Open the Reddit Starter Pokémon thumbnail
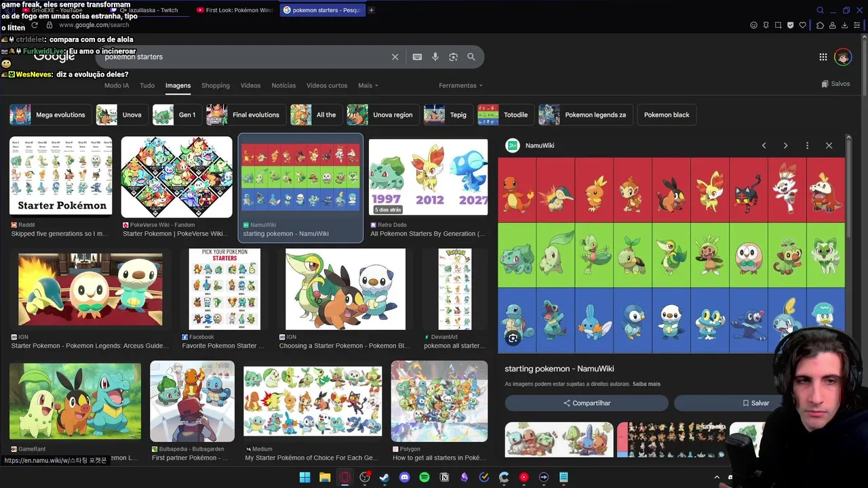The image size is (868, 488). point(61,177)
